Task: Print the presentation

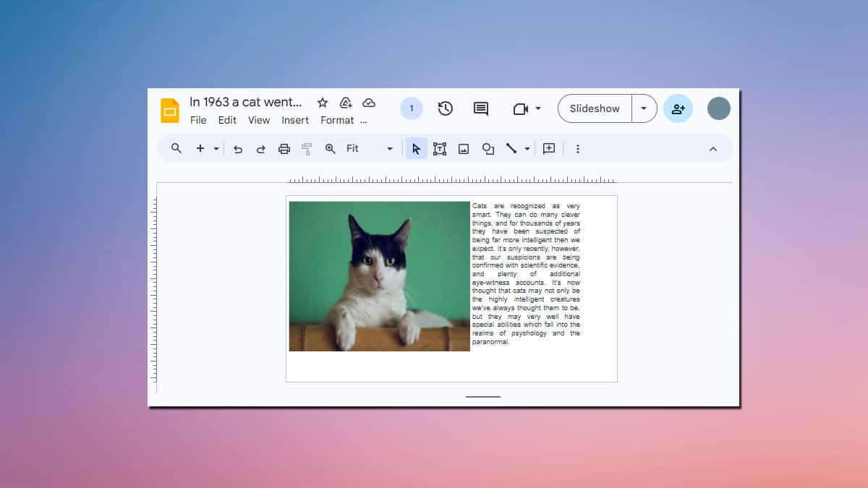Action: [284, 148]
